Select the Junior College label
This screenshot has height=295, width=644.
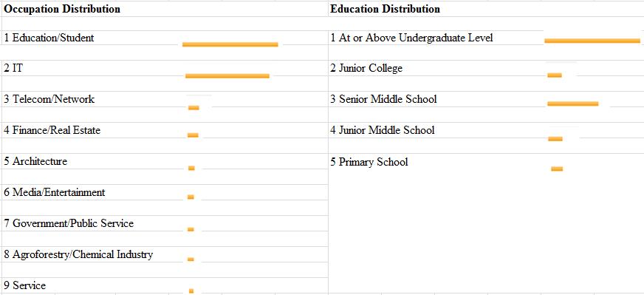(x=367, y=68)
